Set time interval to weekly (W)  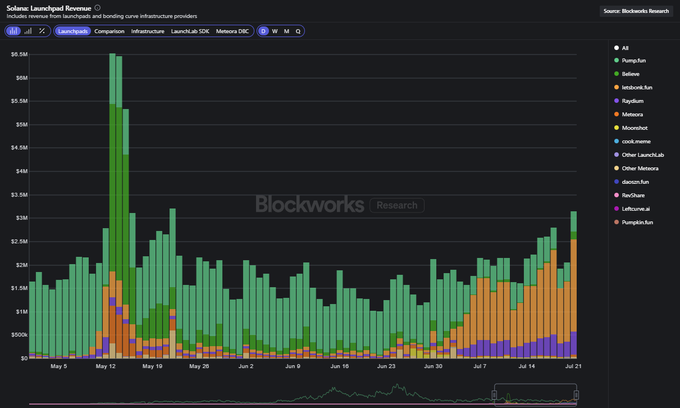275,31
